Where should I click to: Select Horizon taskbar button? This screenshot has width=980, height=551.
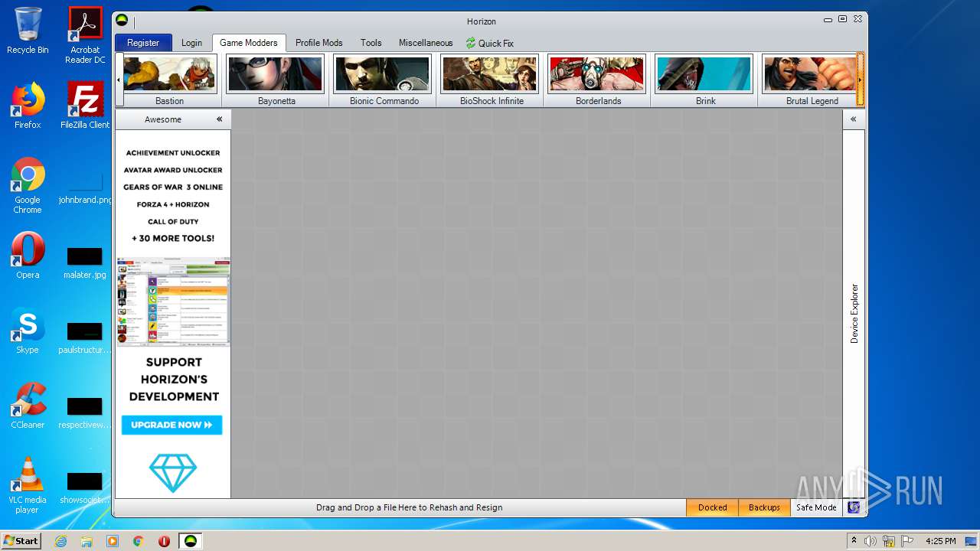[x=190, y=541]
